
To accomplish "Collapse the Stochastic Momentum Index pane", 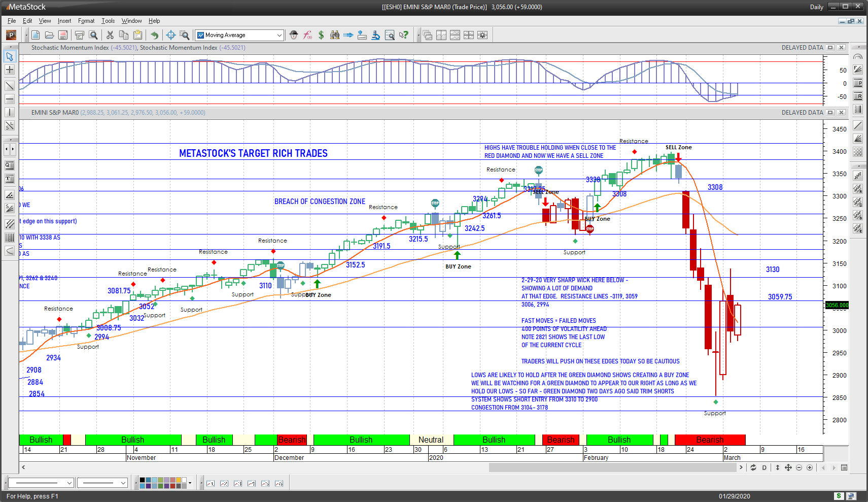I will 830,47.
